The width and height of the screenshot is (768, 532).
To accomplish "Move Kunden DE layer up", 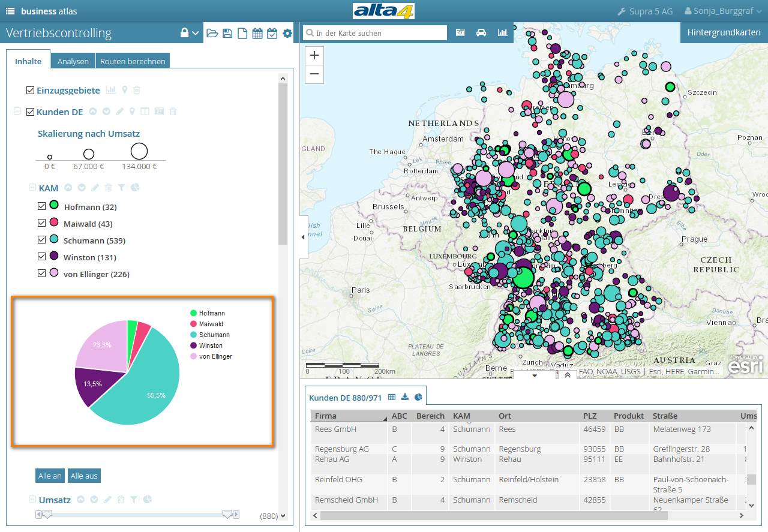I will (93, 112).
